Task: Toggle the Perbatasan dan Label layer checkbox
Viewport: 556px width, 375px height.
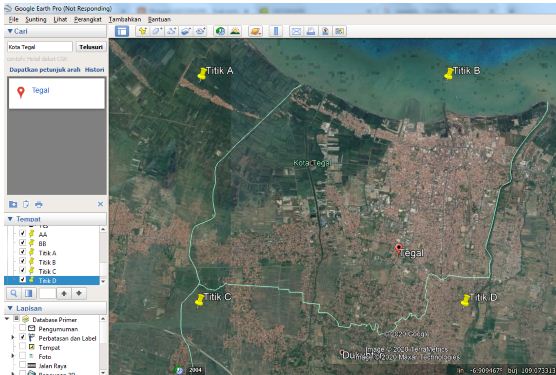Action: (x=22, y=337)
